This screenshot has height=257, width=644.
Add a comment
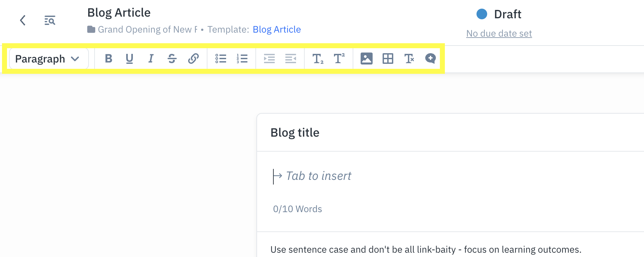pyautogui.click(x=430, y=59)
